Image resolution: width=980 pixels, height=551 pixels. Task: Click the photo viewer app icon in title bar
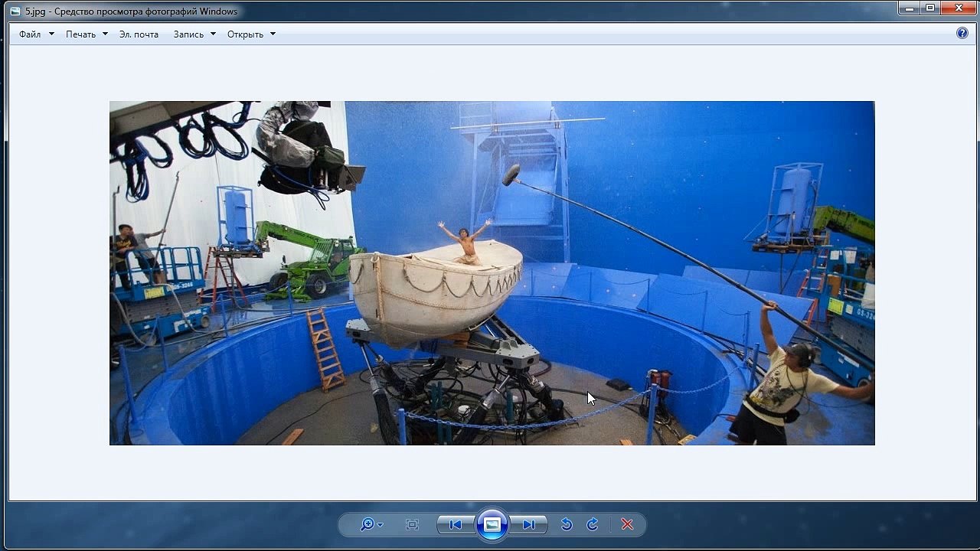15,11
